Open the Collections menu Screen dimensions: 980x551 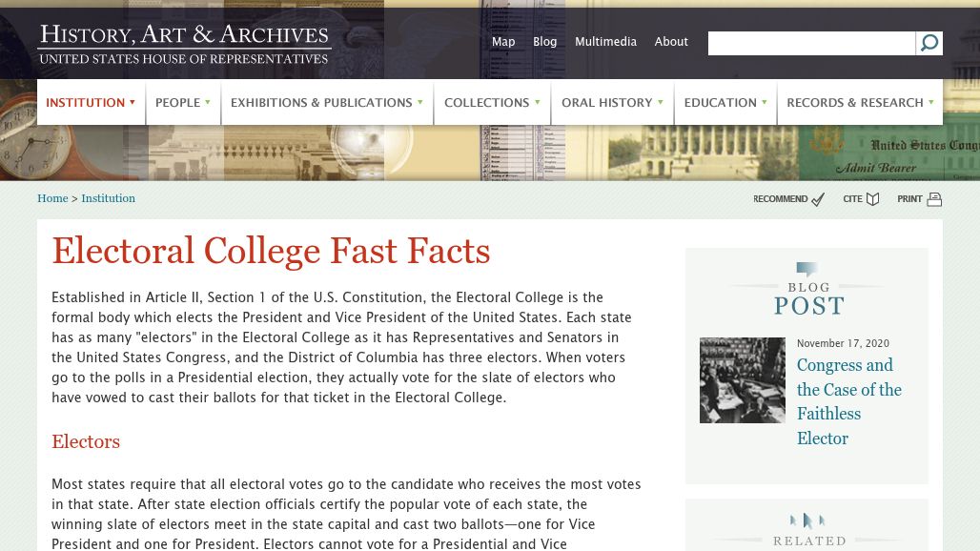pos(492,103)
